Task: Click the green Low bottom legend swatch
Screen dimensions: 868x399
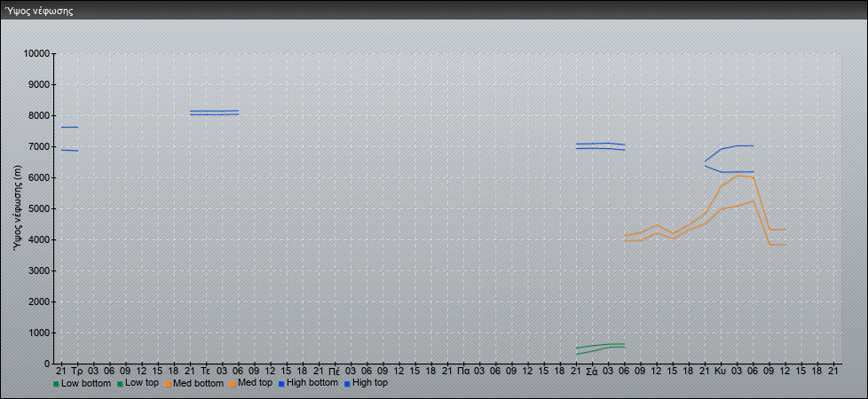Action: point(56,384)
